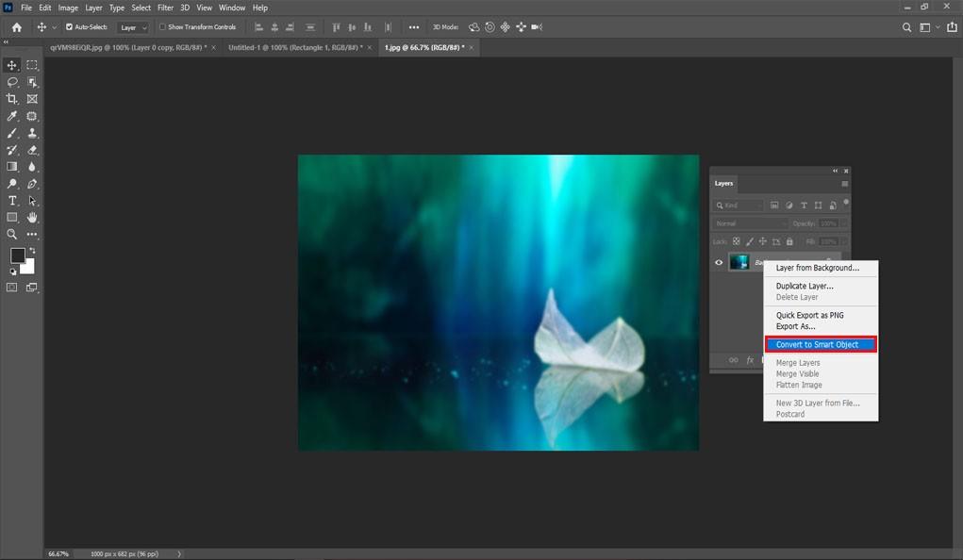Select the Clone Stamp tool
Viewport: 963px width, 560px height.
pyautogui.click(x=32, y=133)
